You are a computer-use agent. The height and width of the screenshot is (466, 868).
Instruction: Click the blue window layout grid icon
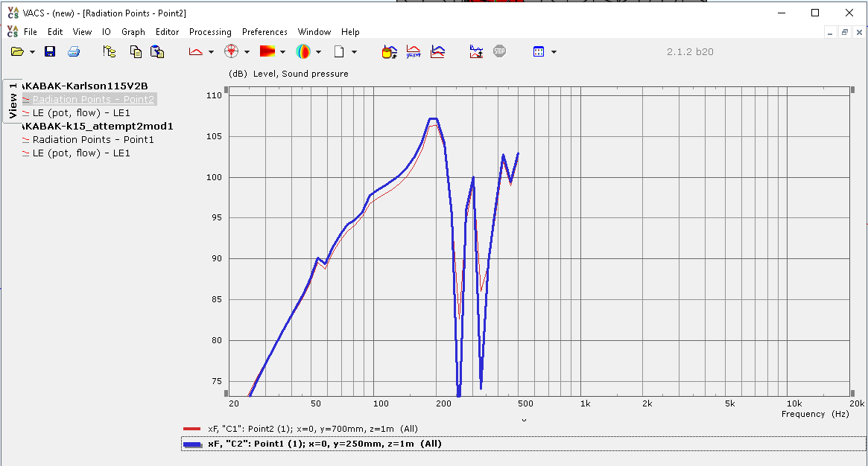click(x=539, y=51)
